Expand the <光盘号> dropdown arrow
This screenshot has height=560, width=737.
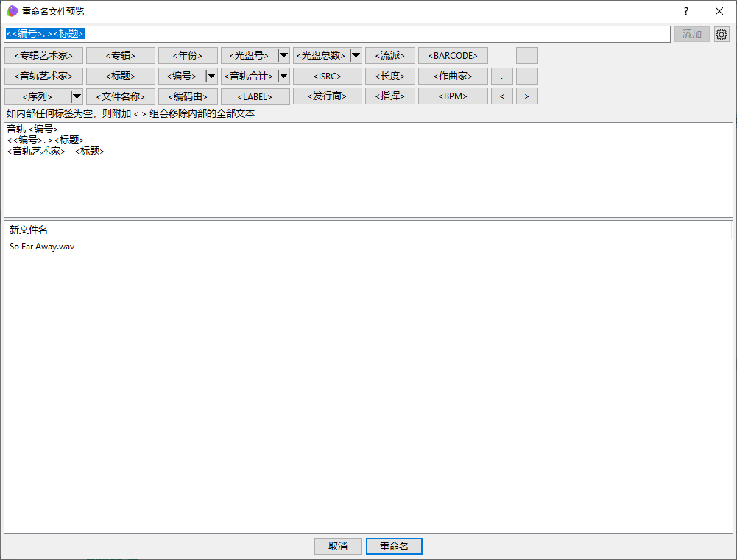tap(283, 55)
